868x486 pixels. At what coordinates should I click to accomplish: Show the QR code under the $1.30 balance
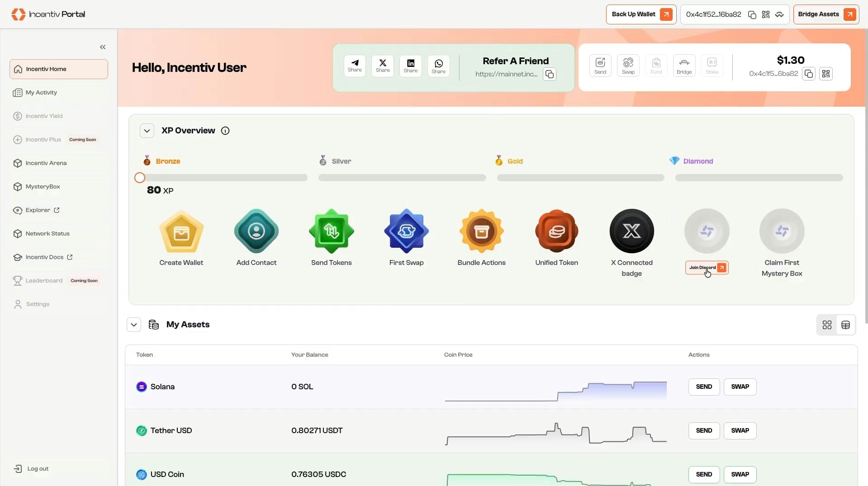pos(826,74)
